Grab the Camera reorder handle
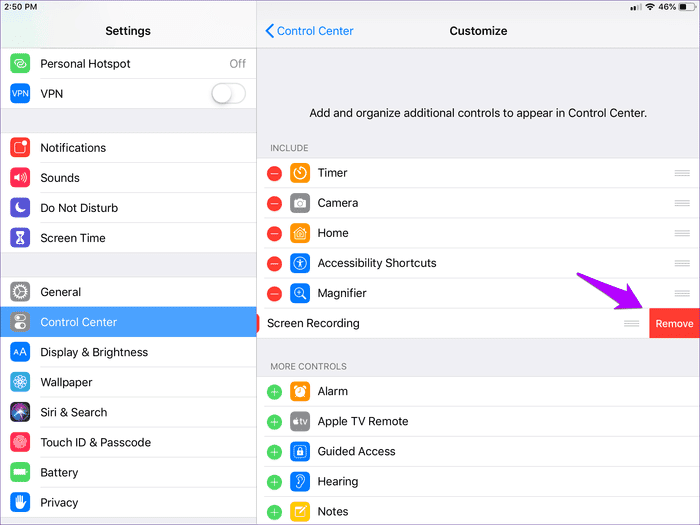 pyautogui.click(x=682, y=203)
